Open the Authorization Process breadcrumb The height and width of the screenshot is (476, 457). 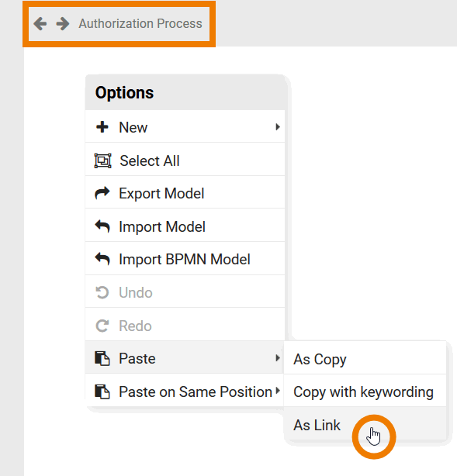point(140,24)
